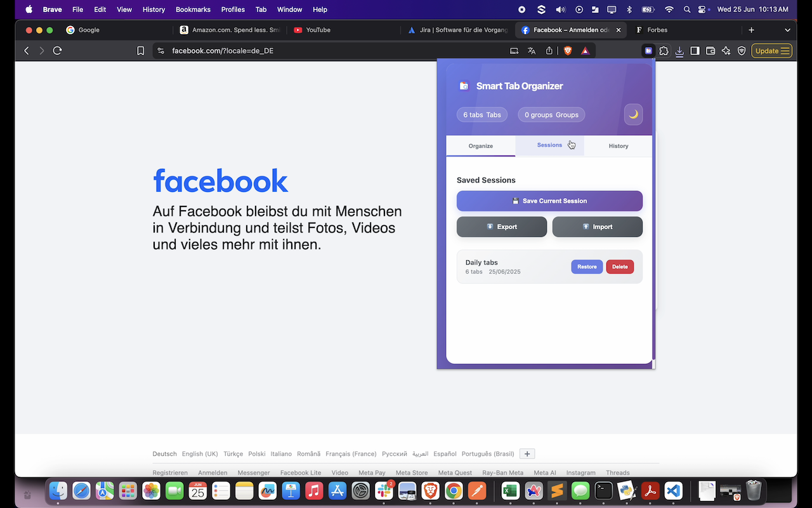Select English (UK) language link
The height and width of the screenshot is (508, 812).
[x=200, y=454]
